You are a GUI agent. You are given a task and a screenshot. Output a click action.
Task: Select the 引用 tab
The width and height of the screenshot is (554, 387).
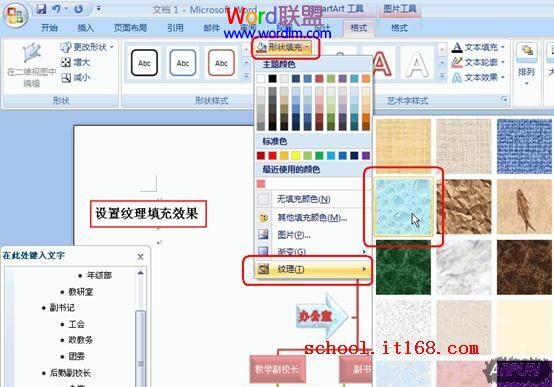click(175, 28)
